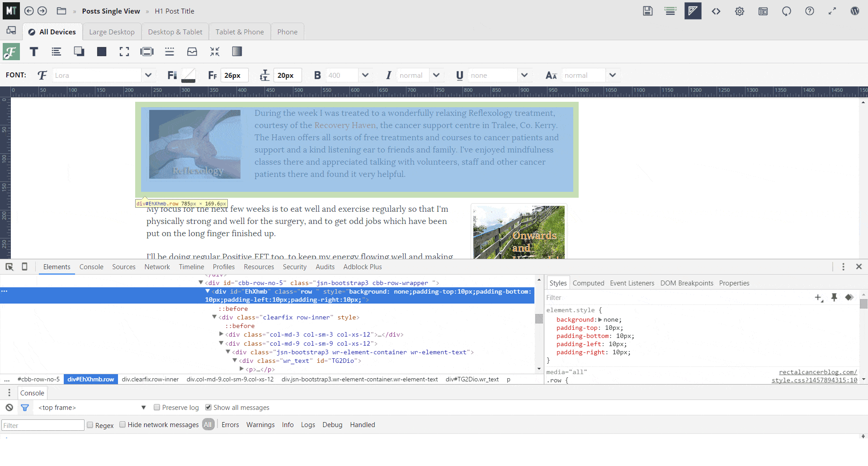Expand the font weight 400 dropdown

(365, 75)
